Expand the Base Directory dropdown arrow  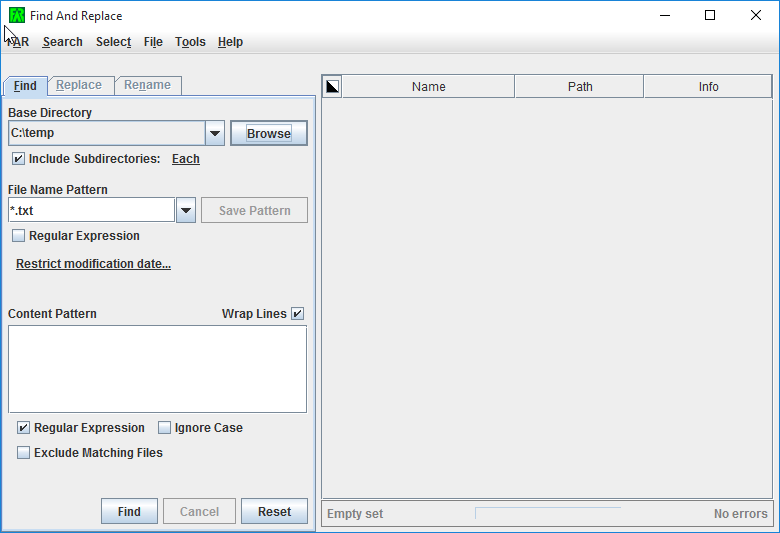(215, 133)
